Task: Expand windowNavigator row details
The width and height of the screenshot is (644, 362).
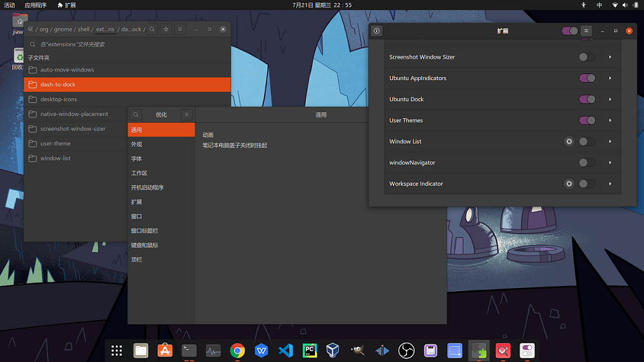Action: tap(610, 163)
